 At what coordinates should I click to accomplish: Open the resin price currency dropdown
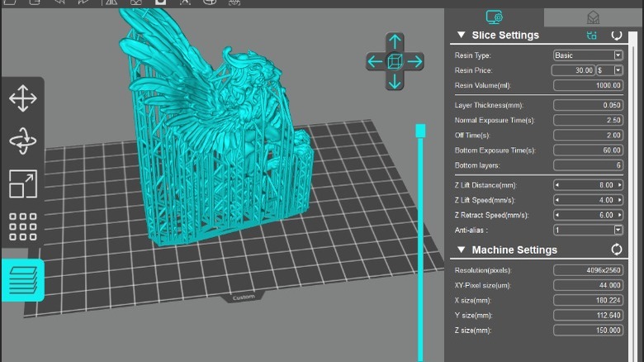point(613,70)
